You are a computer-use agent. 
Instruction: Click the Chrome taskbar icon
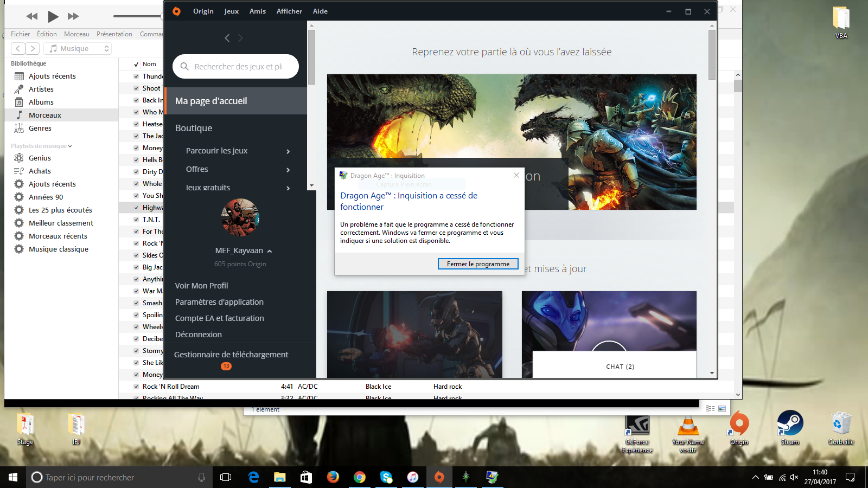point(359,477)
